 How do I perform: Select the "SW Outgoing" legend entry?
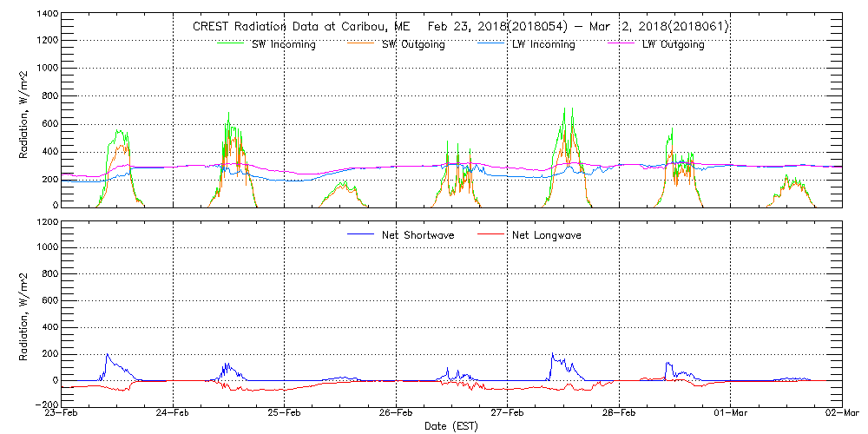413,44
